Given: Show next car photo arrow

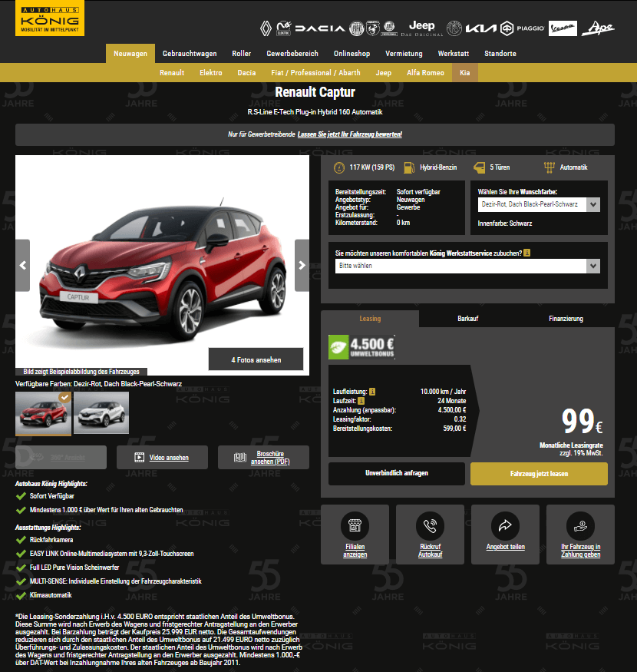Looking at the screenshot, I should tap(302, 265).
